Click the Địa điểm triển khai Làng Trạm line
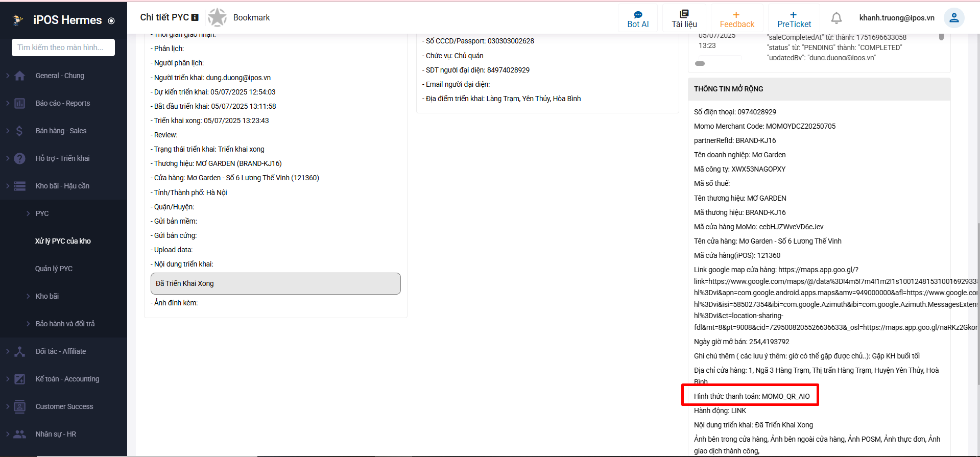This screenshot has width=980, height=457. click(x=501, y=99)
